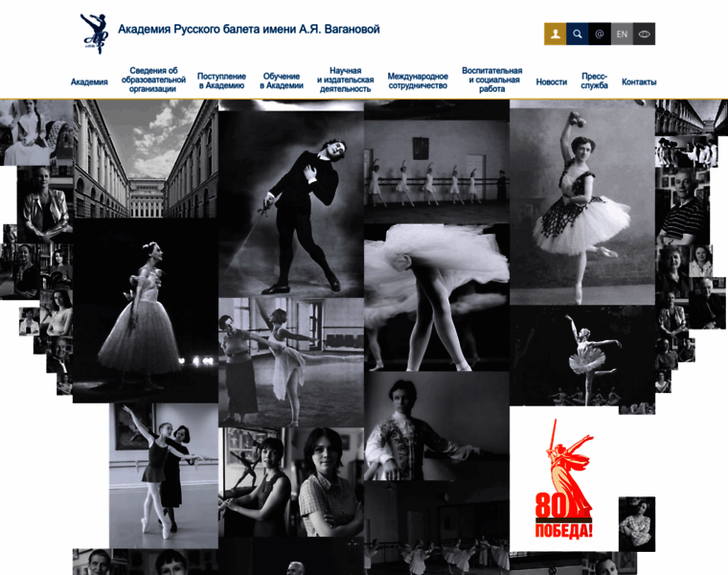Open student on pointe with teacher photo
The height and width of the screenshot is (575, 728).
(164, 475)
